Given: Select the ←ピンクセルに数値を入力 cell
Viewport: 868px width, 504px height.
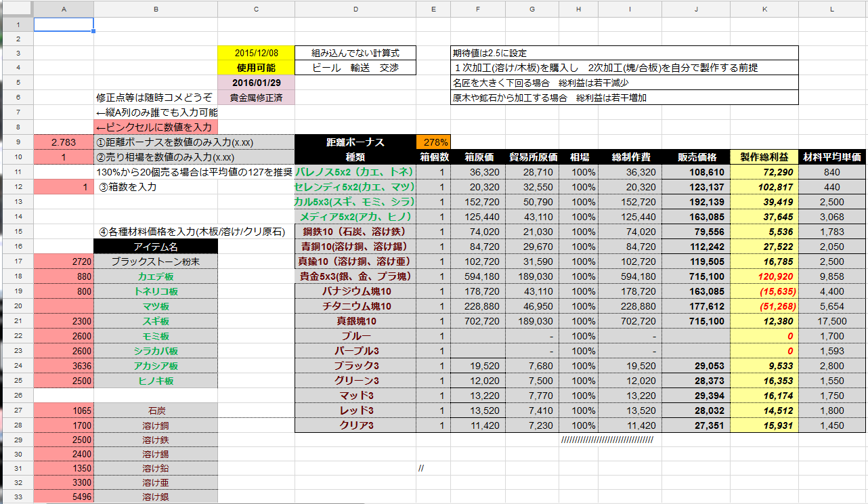Looking at the screenshot, I should [156, 127].
